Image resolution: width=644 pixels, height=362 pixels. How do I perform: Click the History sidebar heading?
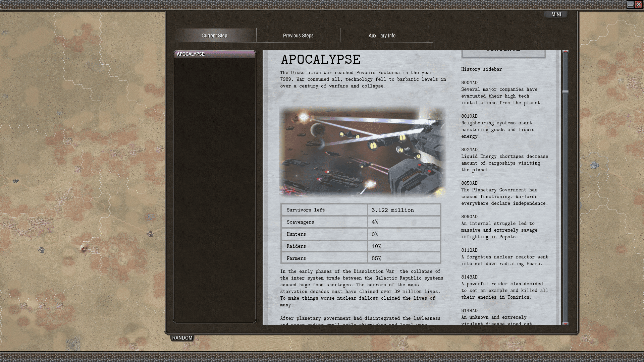click(x=482, y=69)
